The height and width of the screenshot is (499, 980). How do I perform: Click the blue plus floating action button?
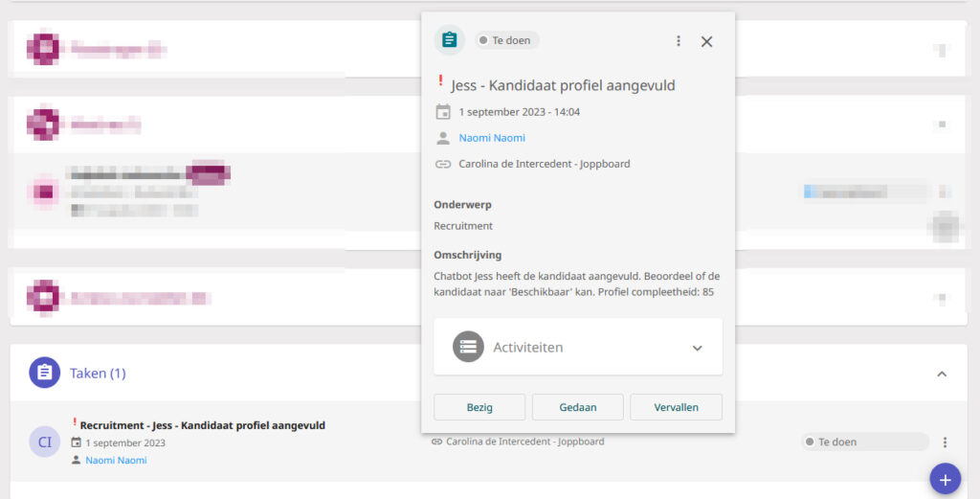945,479
